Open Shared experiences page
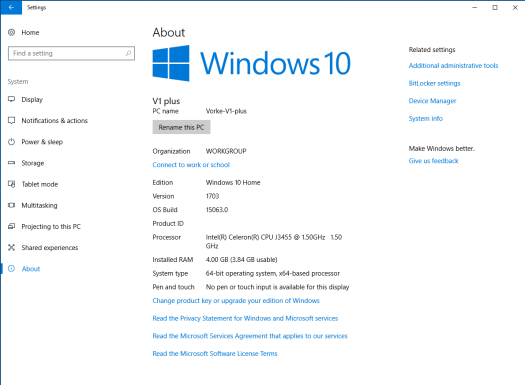 (x=50, y=247)
